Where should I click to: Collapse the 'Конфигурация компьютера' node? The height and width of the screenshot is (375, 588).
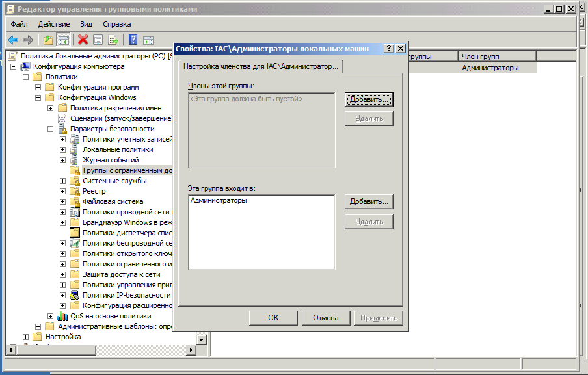click(13, 66)
